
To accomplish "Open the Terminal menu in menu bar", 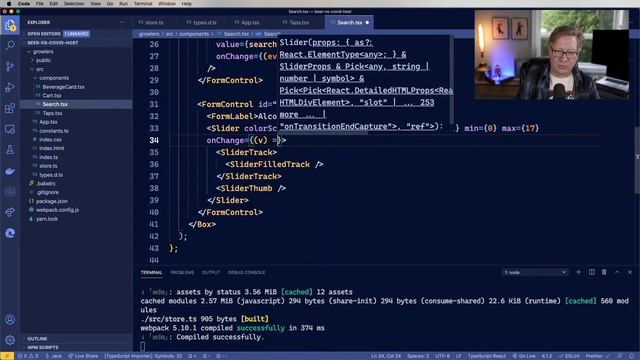I will [143, 4].
